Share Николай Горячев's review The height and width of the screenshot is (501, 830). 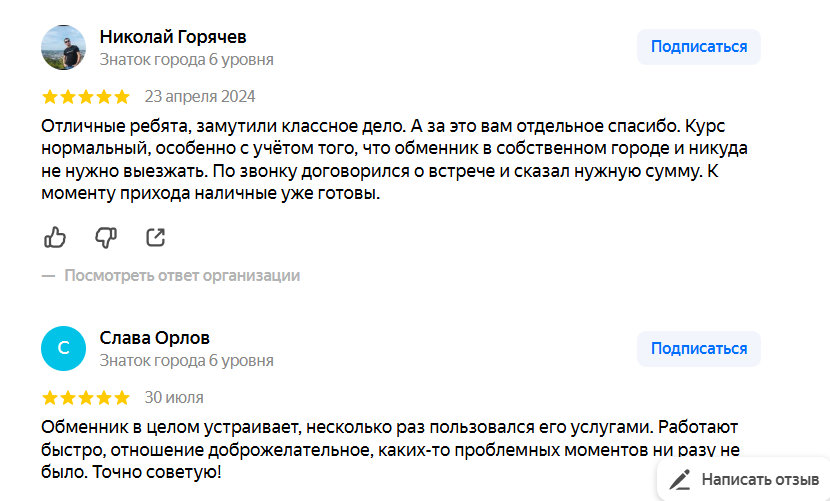[x=155, y=237]
